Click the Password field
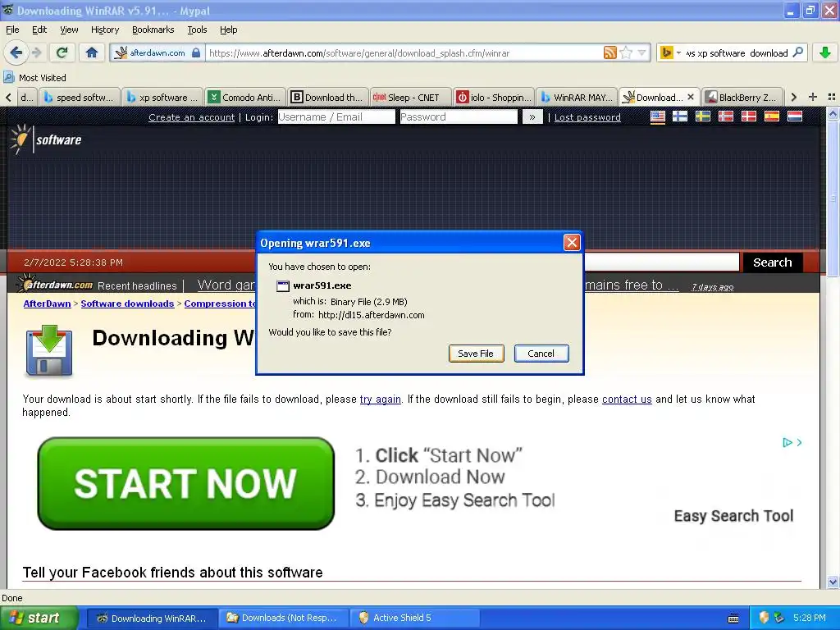 [459, 116]
